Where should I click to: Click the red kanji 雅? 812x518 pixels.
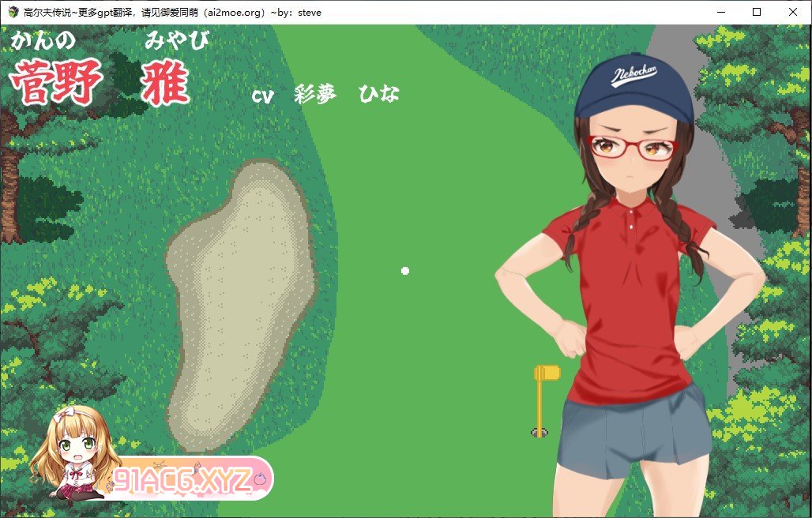[166, 84]
